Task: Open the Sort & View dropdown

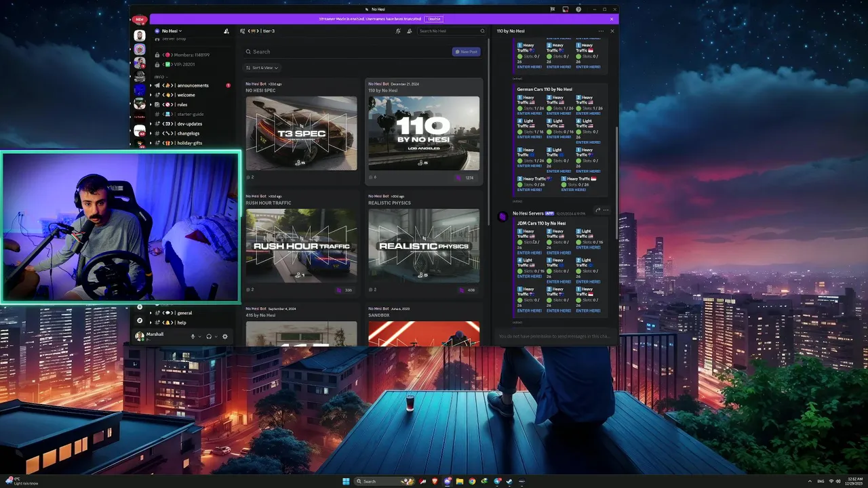Action: point(262,68)
